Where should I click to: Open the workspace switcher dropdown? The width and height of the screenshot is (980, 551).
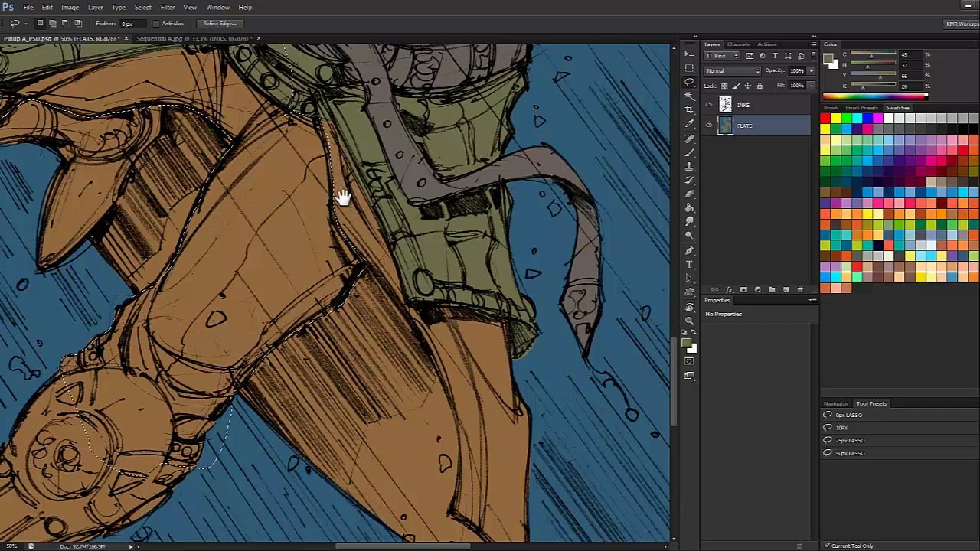(962, 24)
